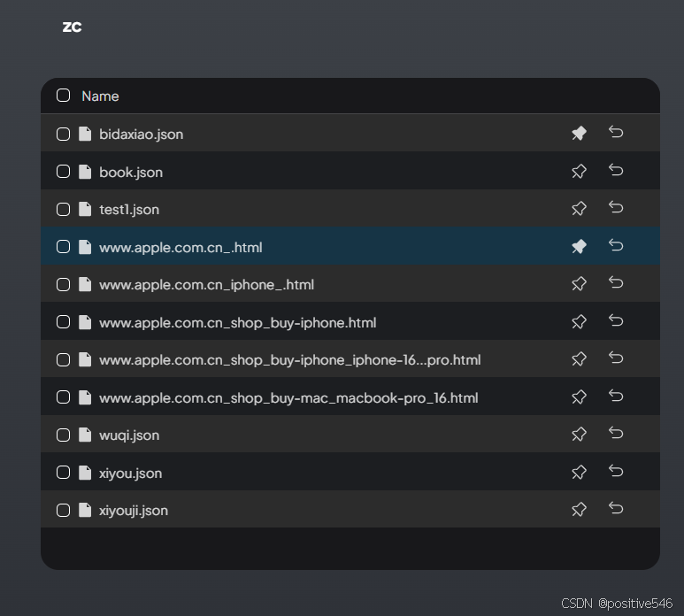Pin the wuqi.json file

[x=579, y=435]
